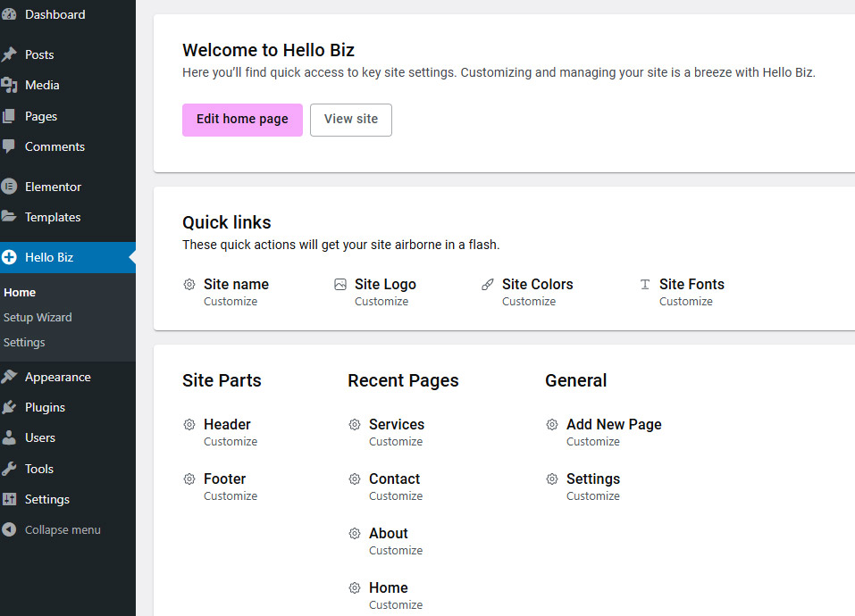Click the Edit home page button
The width and height of the screenshot is (855, 616).
click(x=242, y=120)
